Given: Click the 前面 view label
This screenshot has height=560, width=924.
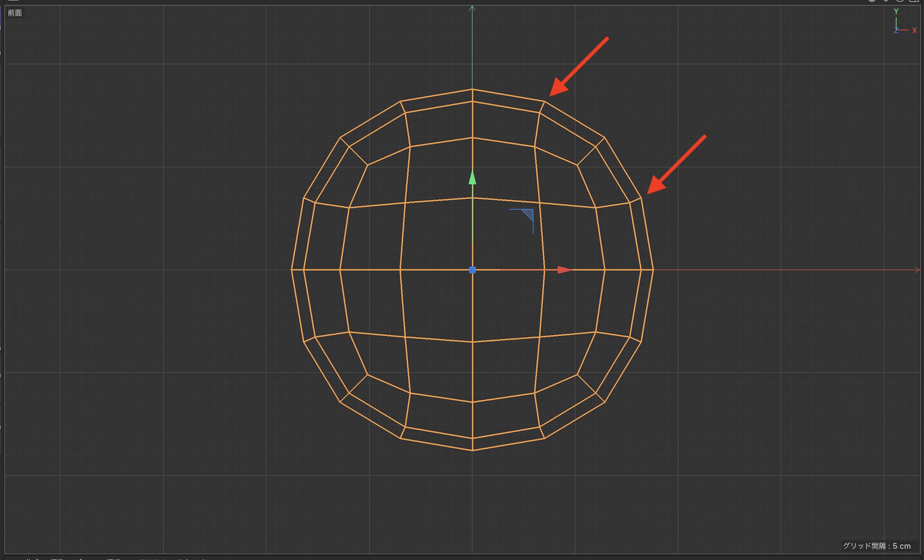Looking at the screenshot, I should click(15, 13).
